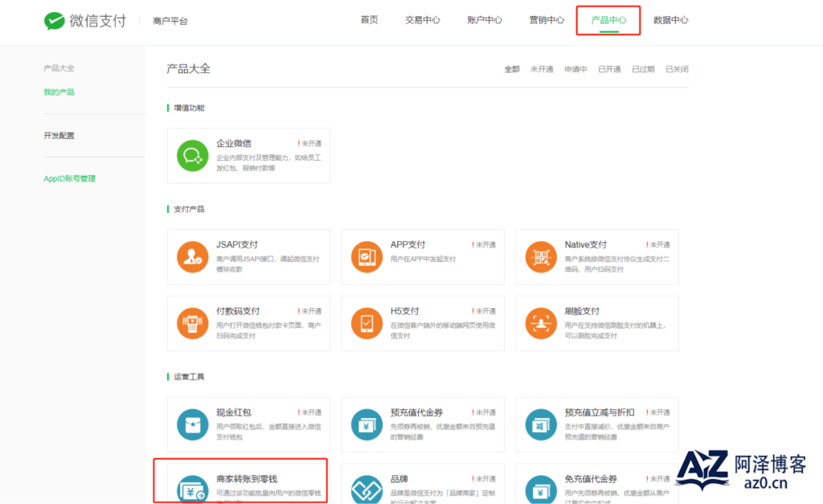Click 未开通 status on the 企业微信 card
823x504 pixels.
pos(309,143)
